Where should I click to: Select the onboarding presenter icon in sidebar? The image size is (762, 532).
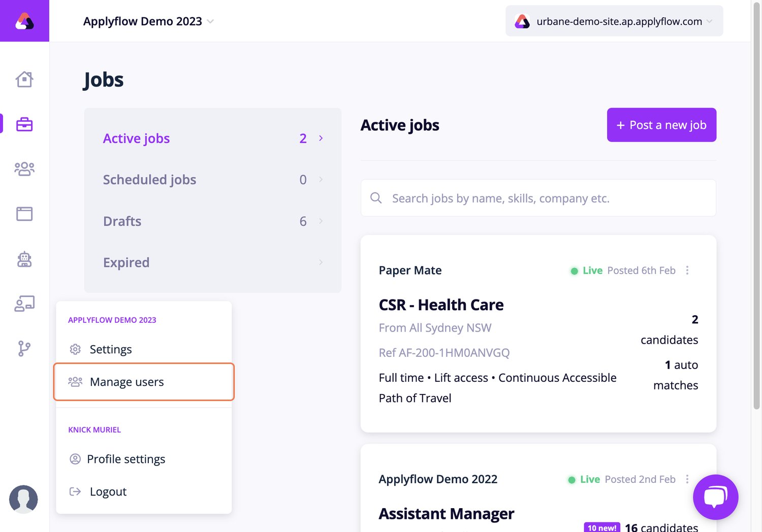point(24,303)
